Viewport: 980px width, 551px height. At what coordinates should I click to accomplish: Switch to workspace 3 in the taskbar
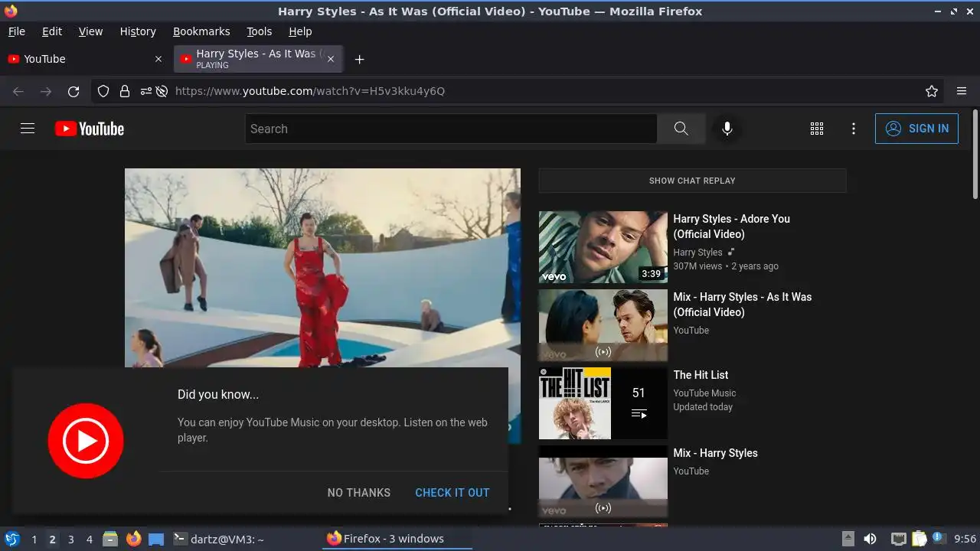point(70,540)
